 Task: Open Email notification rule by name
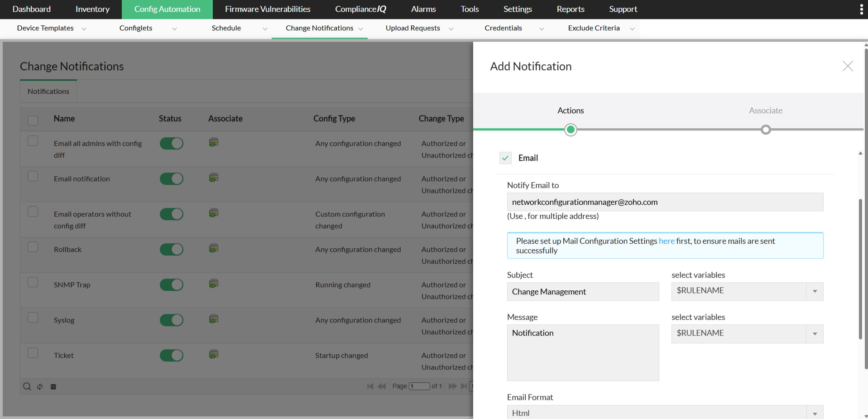pos(82,179)
